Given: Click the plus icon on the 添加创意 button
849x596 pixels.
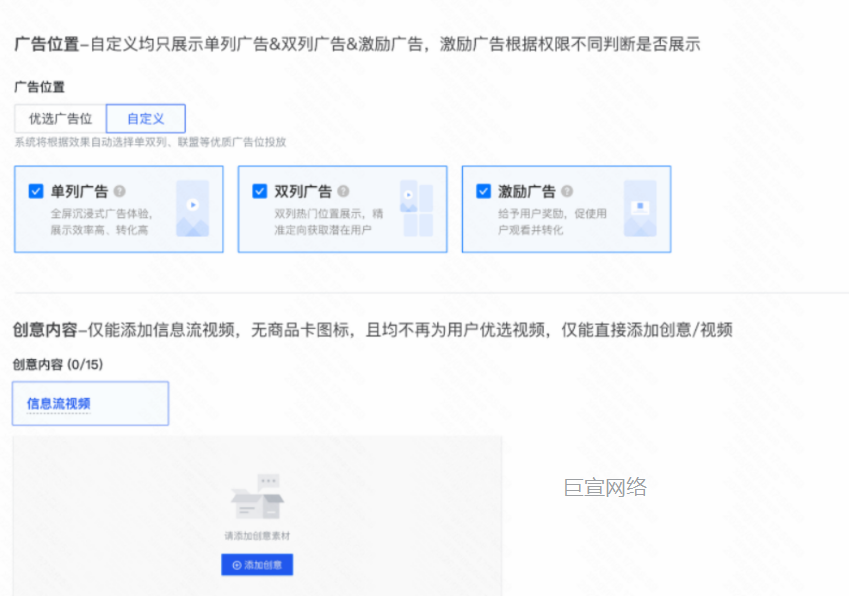Looking at the screenshot, I should pyautogui.click(x=237, y=565).
